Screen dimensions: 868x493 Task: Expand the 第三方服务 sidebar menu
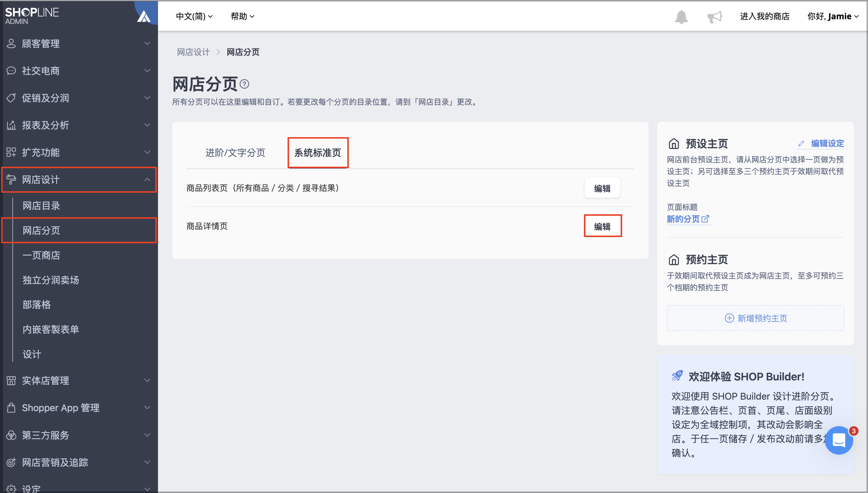[79, 435]
